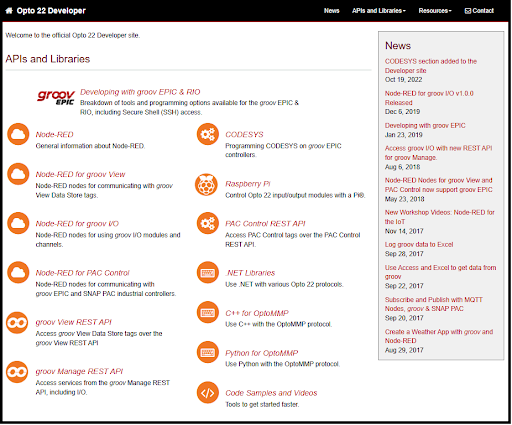512x425 pixels.
Task: Click the gears icon beside PAC Control REST API
Action: 208,223
